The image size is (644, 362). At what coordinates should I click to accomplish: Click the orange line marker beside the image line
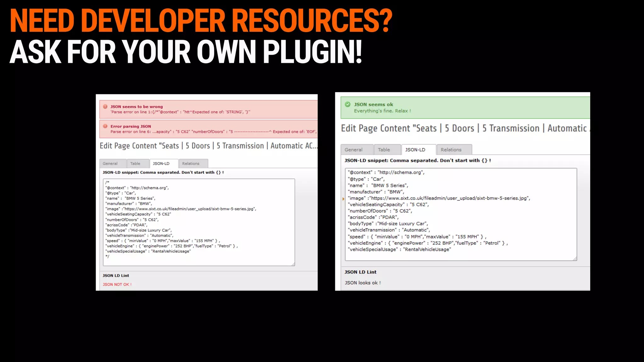point(343,199)
